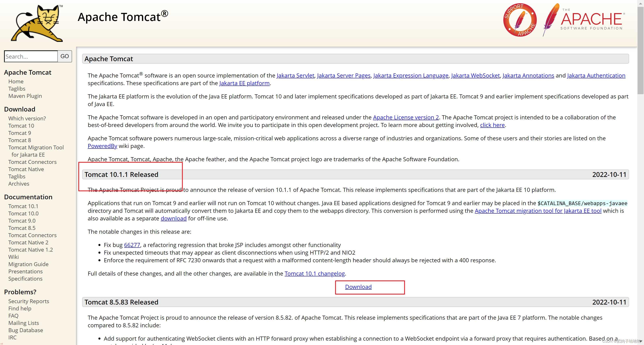Open the Home sidebar link
This screenshot has height=345, width=644.
click(16, 82)
